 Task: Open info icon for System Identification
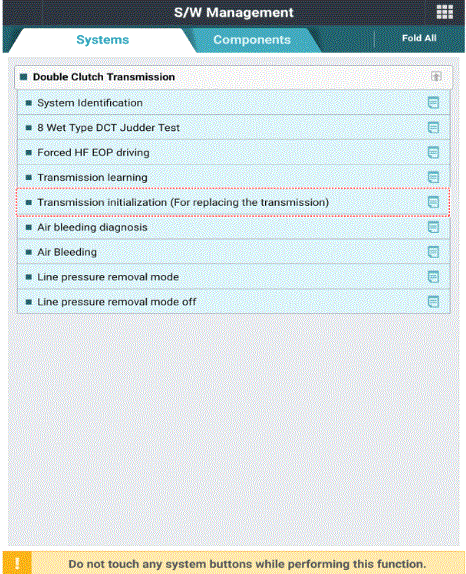[433, 103]
